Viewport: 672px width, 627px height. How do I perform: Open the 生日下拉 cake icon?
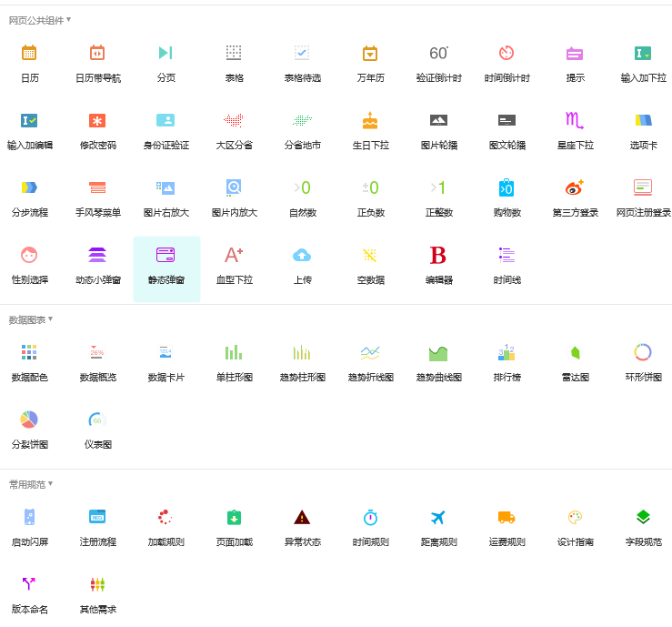tap(370, 120)
